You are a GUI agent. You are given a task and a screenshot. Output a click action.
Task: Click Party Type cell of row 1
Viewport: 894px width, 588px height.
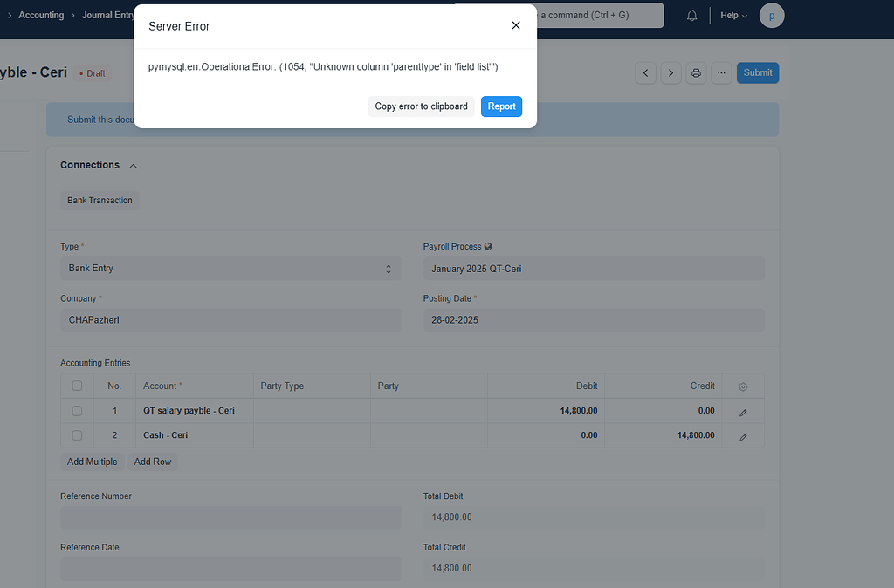(312, 411)
